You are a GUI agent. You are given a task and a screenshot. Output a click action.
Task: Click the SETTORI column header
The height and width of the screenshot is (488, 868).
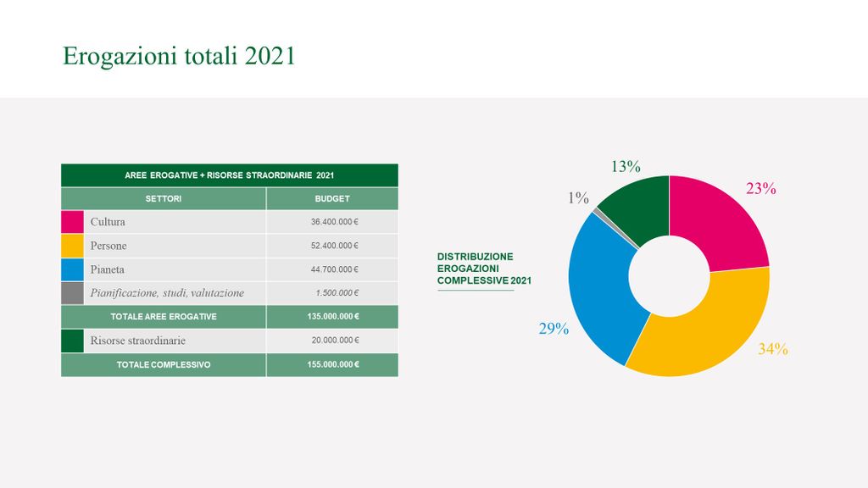(163, 199)
